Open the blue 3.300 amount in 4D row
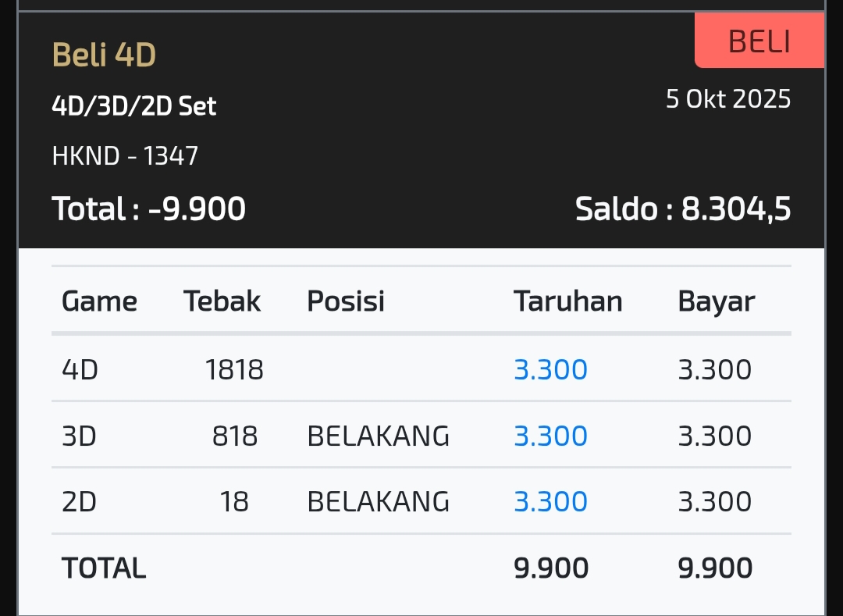This screenshot has height=616, width=843. coord(550,369)
